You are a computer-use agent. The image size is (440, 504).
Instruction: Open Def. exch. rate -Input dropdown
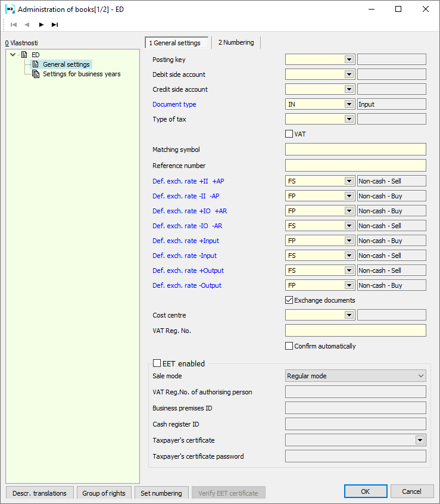click(349, 256)
